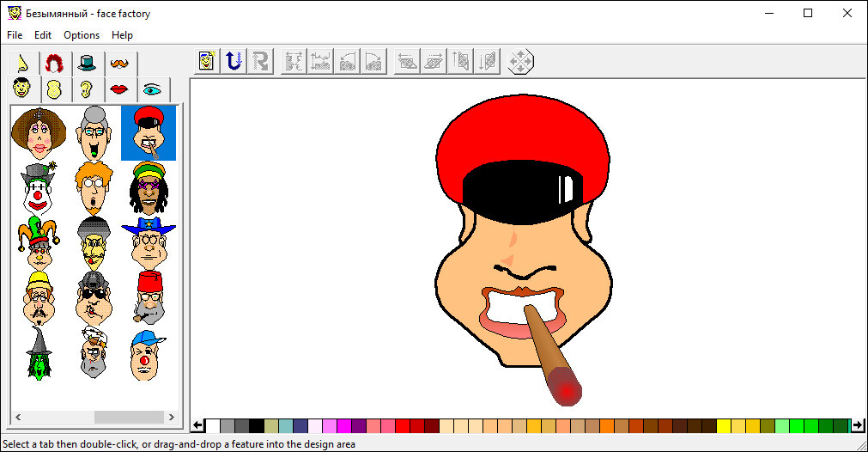Open the File menu

pyautogui.click(x=15, y=35)
